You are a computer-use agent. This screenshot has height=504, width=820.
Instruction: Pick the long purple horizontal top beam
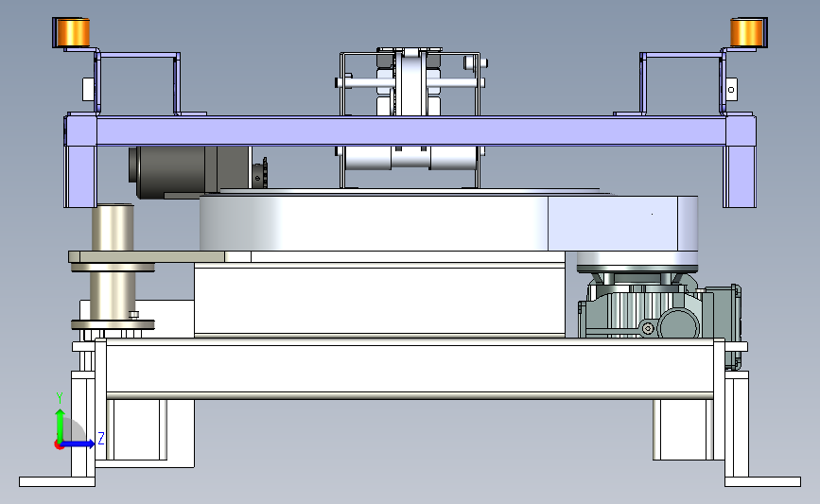[x=410, y=130]
